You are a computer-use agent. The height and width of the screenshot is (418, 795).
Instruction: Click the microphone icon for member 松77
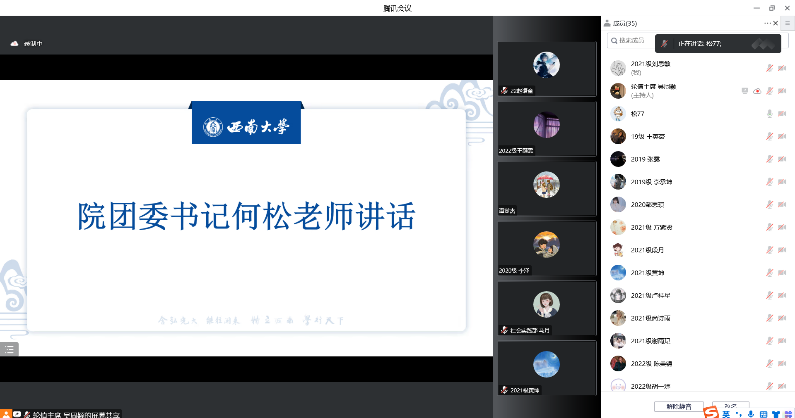pyautogui.click(x=769, y=113)
